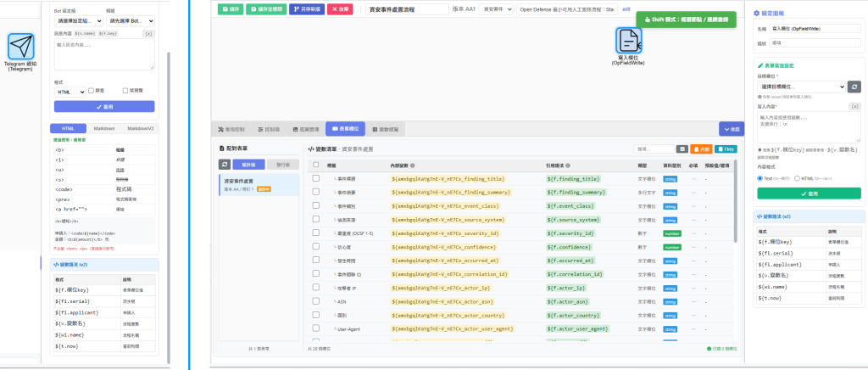Collapse the panel with 收起 button
This screenshot has width=868, height=370.
732,128
